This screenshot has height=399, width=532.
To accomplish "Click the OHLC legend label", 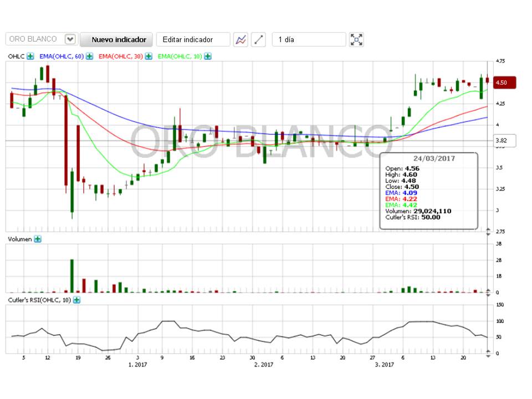I will click(x=16, y=57).
